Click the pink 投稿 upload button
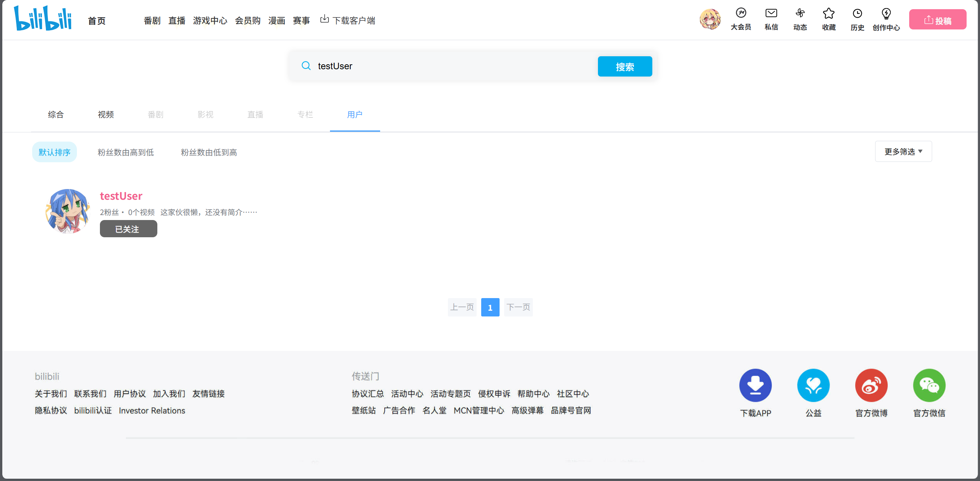The width and height of the screenshot is (980, 481). 938,20
